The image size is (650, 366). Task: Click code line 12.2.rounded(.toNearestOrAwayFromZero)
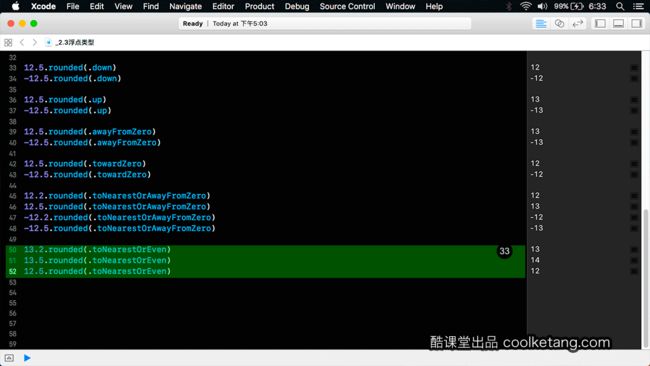point(117,196)
